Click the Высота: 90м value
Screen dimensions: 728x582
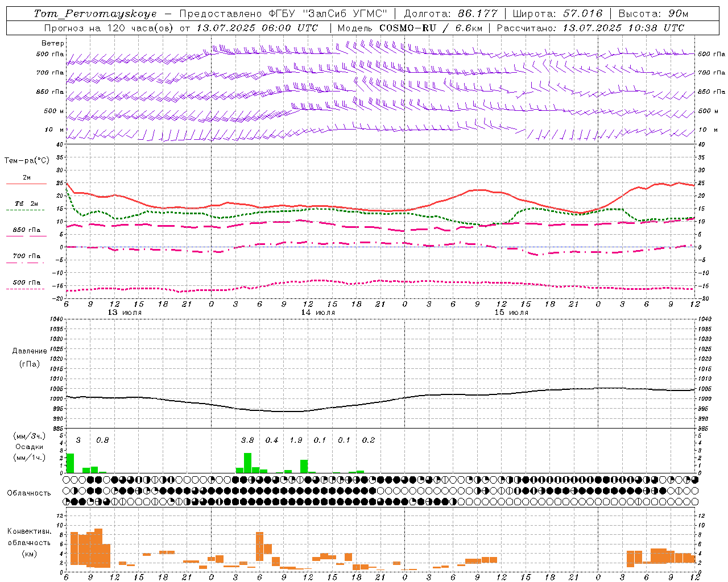[x=653, y=14]
